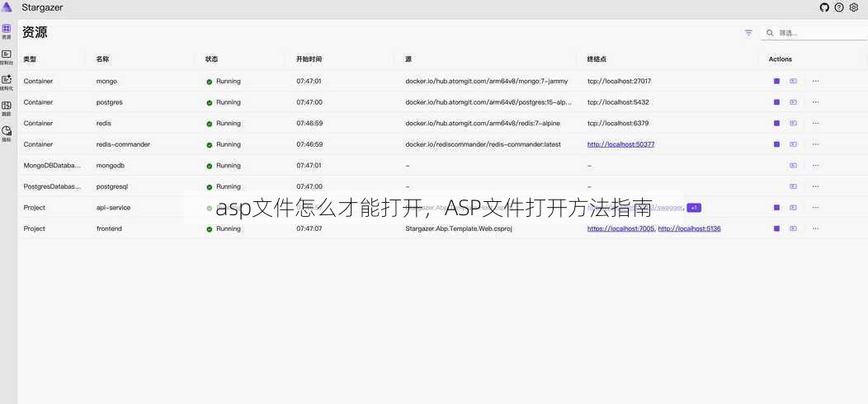Click the MongoDBDataba... type cell
This screenshot has height=404, width=868.
point(52,165)
